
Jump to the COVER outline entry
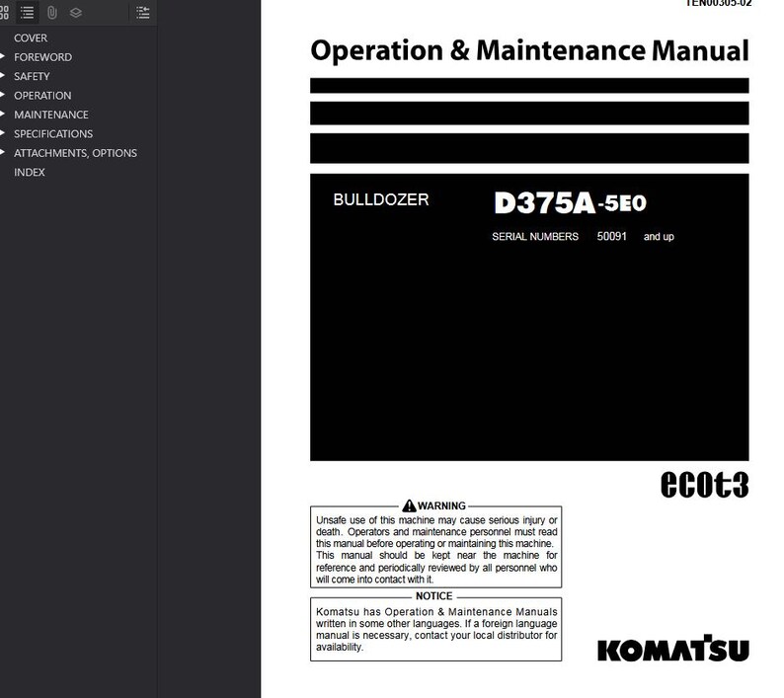coord(31,38)
